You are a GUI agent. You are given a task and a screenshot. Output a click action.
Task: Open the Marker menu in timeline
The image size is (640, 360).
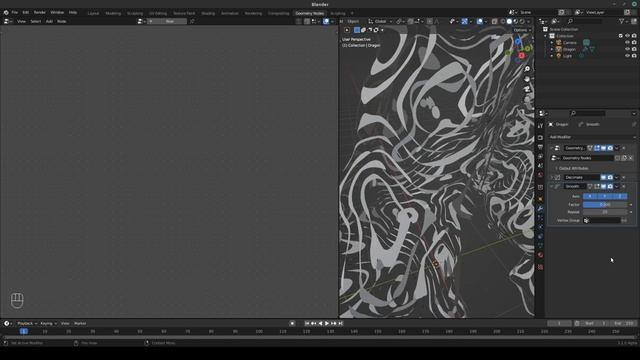80,323
